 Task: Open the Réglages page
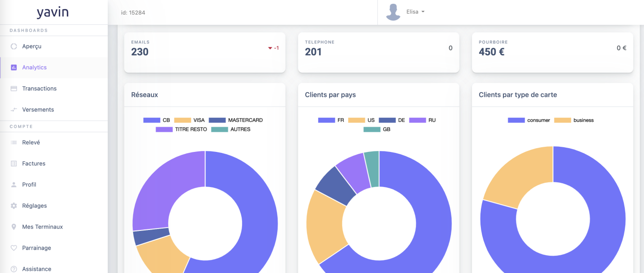click(54, 206)
